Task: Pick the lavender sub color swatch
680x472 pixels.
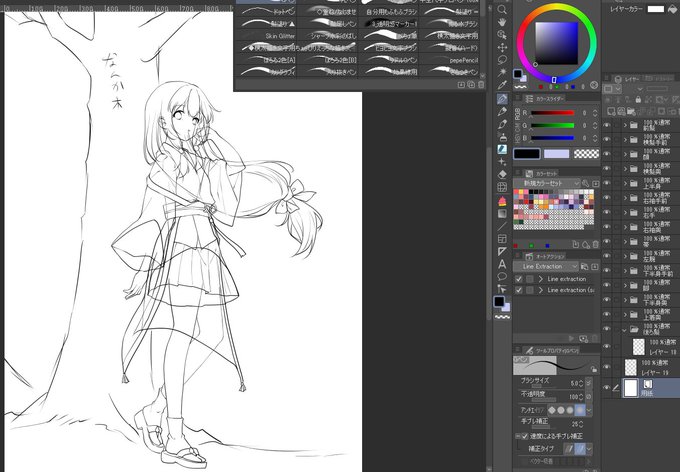Action: pyautogui.click(x=556, y=154)
